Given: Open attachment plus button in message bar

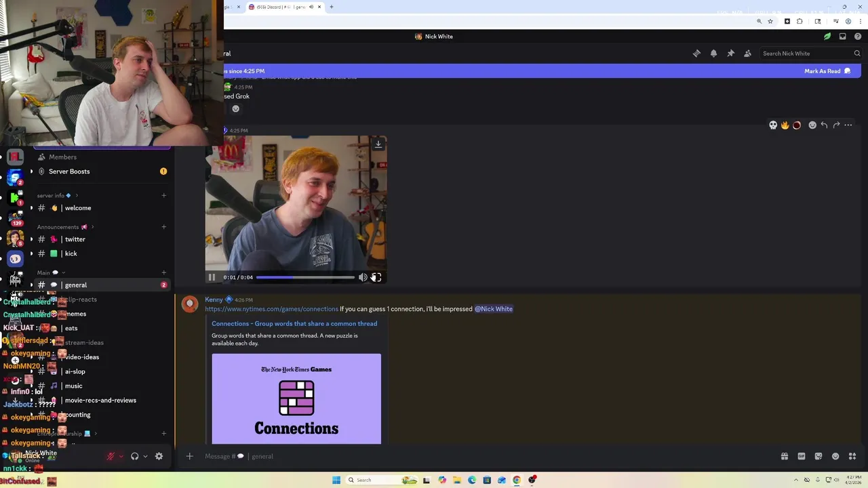Looking at the screenshot, I should click(190, 456).
